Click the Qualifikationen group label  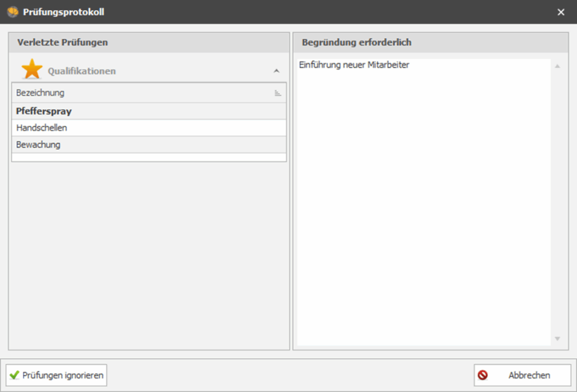tap(82, 71)
